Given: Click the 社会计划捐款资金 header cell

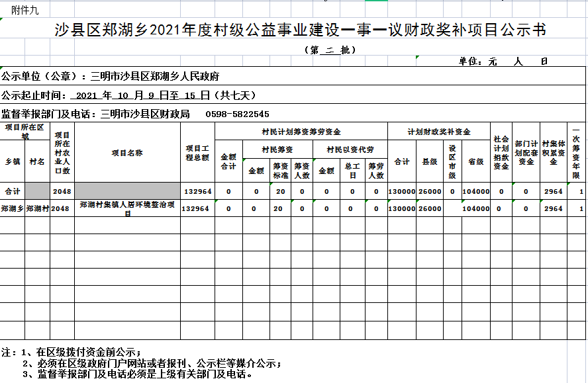Looking at the screenshot, I should tap(501, 152).
